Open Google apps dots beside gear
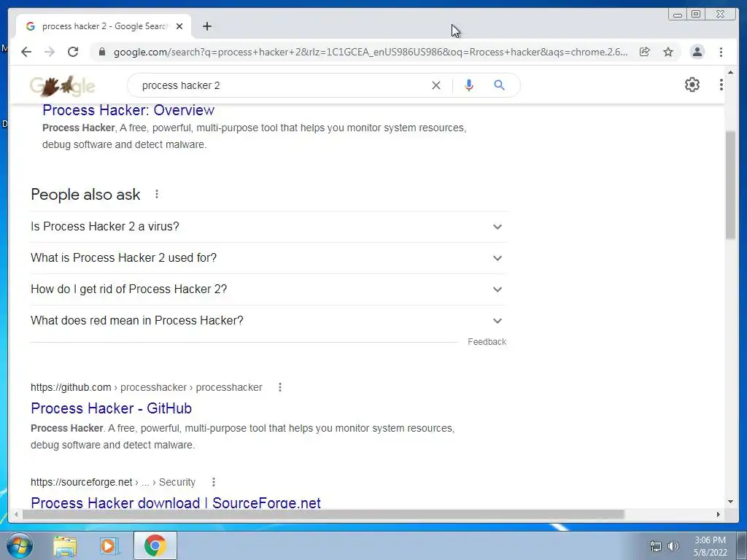 coord(721,85)
